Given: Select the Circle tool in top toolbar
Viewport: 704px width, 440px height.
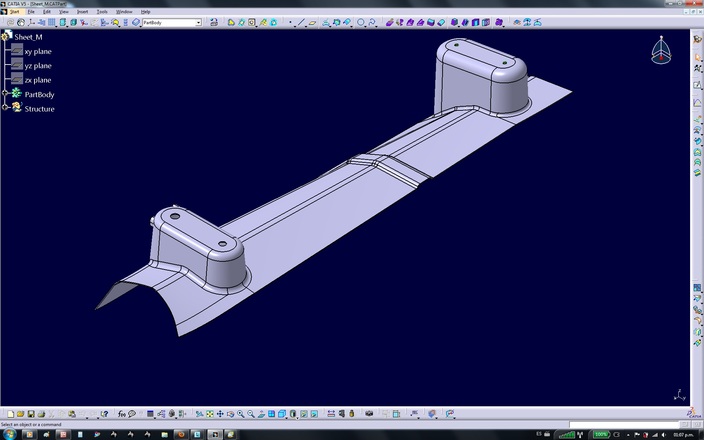Looking at the screenshot, I should coord(361,22).
